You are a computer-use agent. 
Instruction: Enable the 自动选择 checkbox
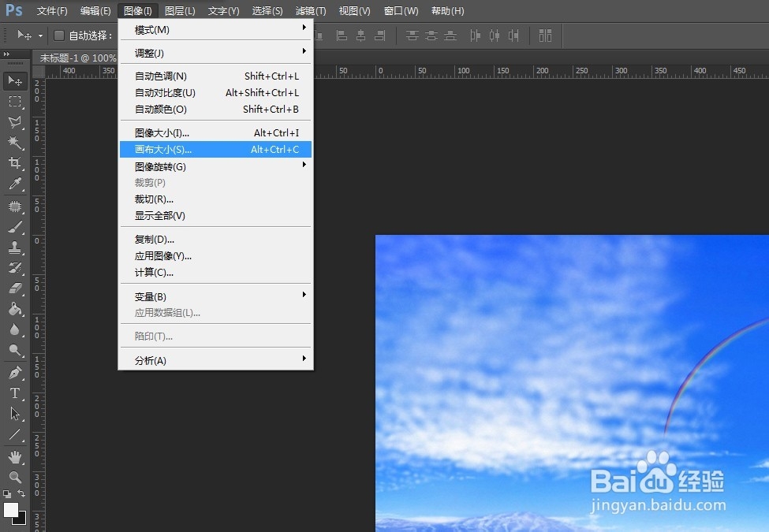59,35
